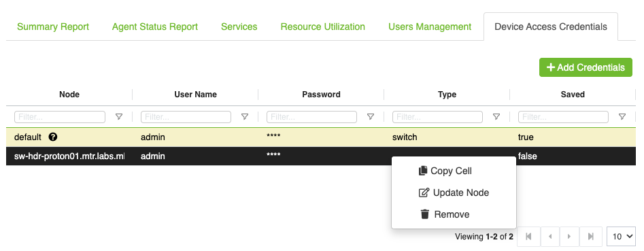Image resolution: width=644 pixels, height=251 pixels.
Task: Click admin in the default row
Action: click(x=153, y=137)
